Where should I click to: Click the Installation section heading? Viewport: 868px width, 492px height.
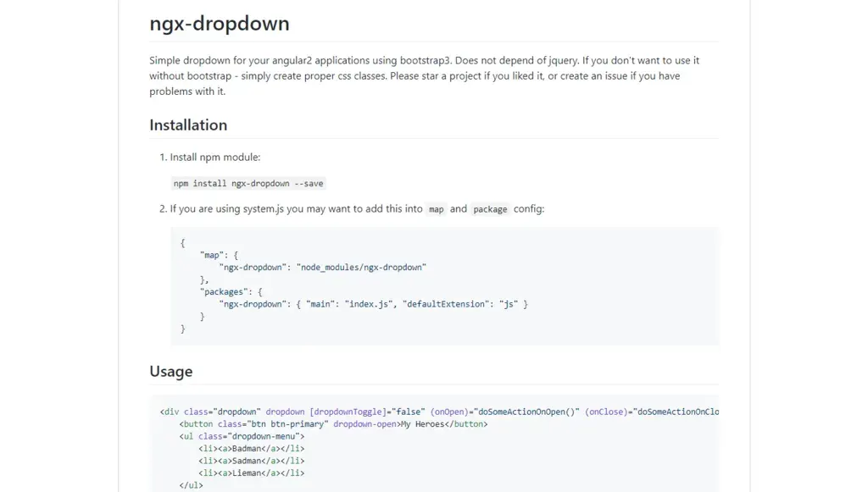pyautogui.click(x=188, y=125)
